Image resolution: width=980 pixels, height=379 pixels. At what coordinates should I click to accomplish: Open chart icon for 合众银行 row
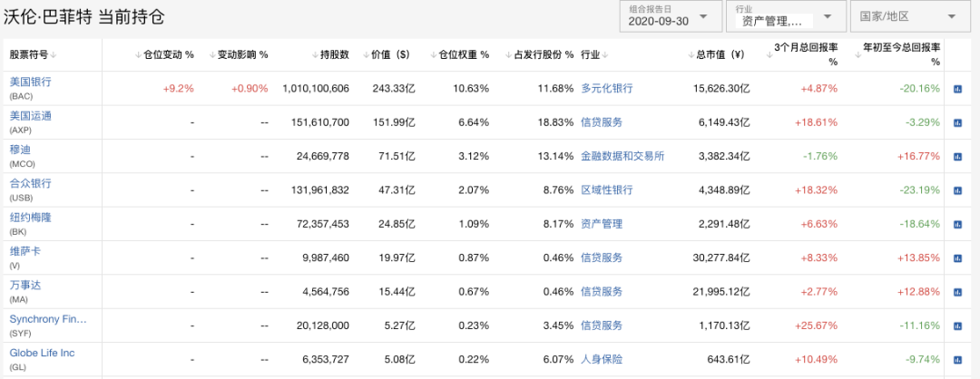coord(957,190)
